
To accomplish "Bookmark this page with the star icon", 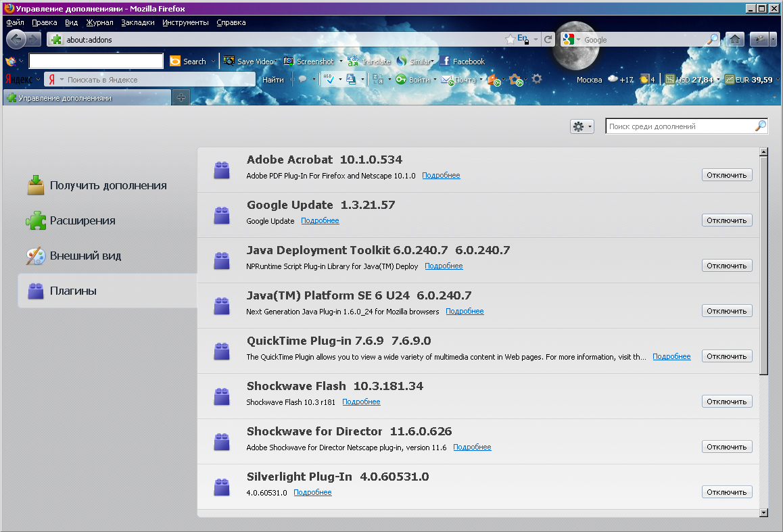I will pyautogui.click(x=510, y=39).
